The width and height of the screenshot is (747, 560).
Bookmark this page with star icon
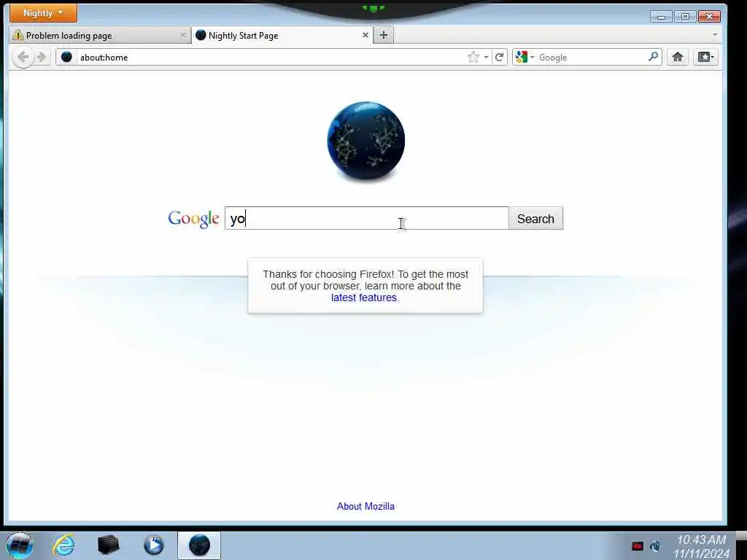click(x=473, y=57)
